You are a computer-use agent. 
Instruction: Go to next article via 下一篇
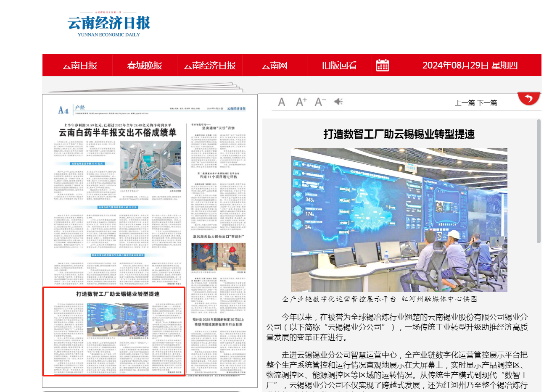pos(487,103)
